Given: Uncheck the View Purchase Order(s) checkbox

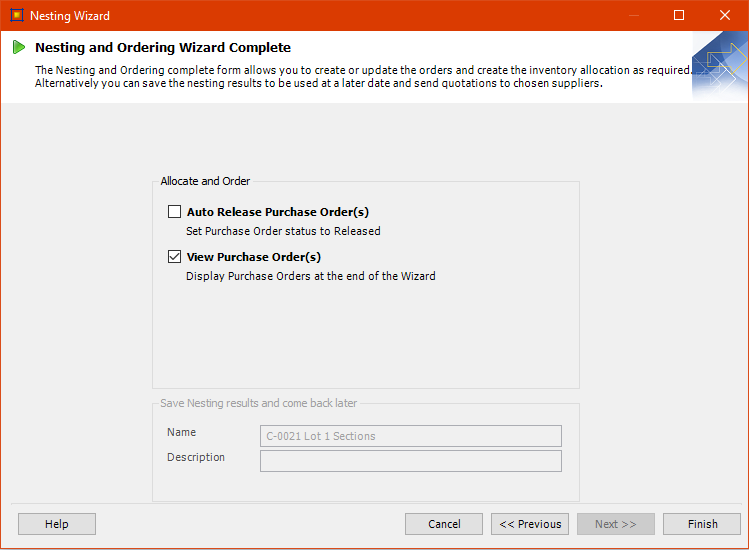Looking at the screenshot, I should 175,257.
